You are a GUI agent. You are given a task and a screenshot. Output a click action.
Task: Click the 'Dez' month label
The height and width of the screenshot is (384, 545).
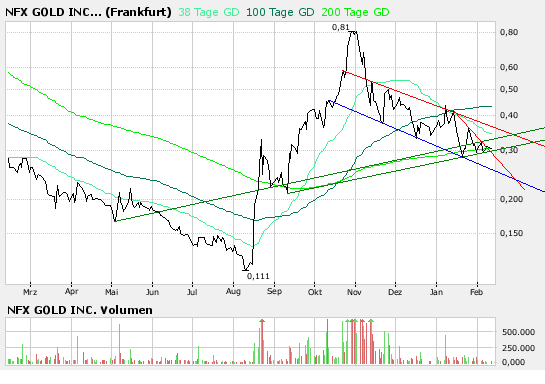pyautogui.click(x=395, y=292)
